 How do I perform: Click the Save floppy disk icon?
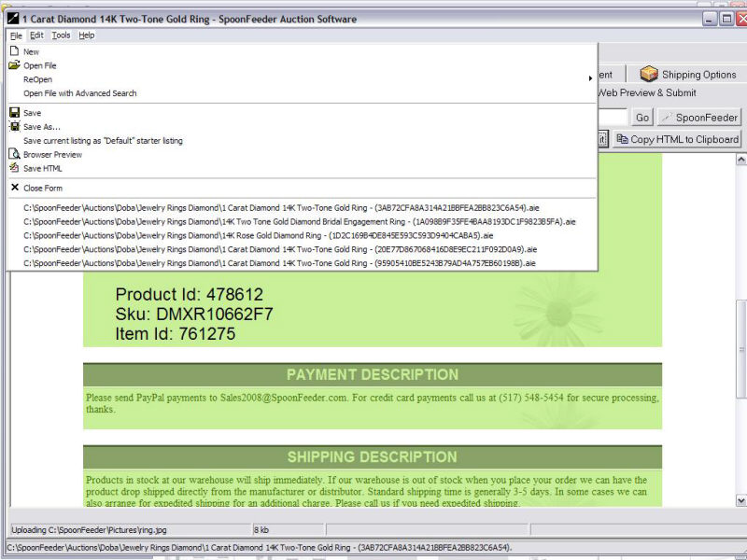click(14, 113)
